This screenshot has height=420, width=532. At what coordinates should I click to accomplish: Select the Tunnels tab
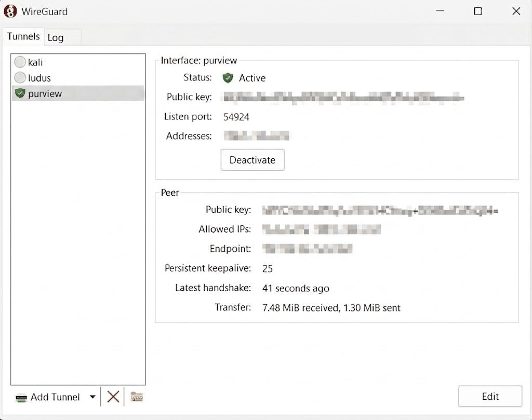point(23,36)
